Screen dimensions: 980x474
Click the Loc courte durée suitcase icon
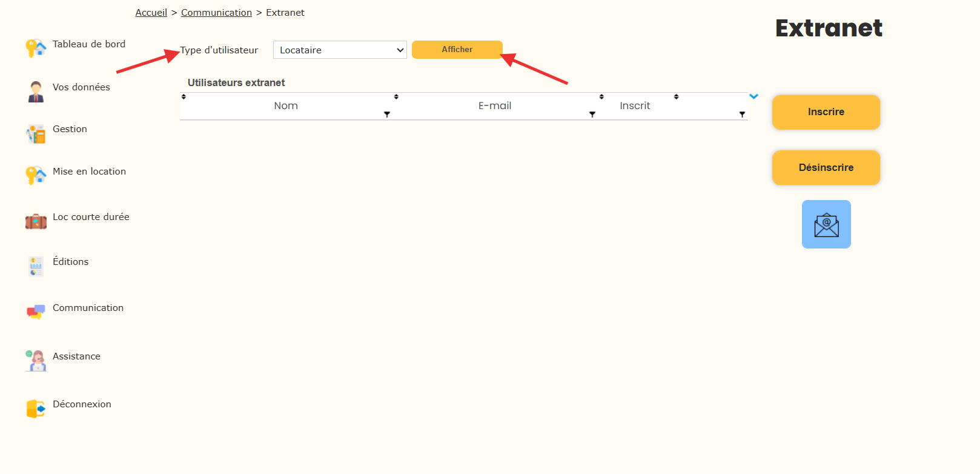[36, 222]
